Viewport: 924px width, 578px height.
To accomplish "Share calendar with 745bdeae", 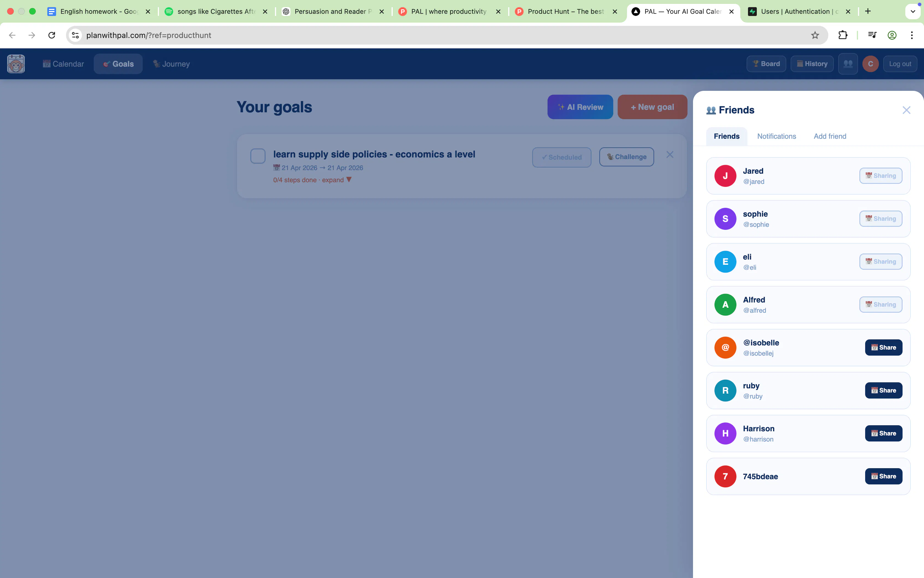I will [884, 476].
